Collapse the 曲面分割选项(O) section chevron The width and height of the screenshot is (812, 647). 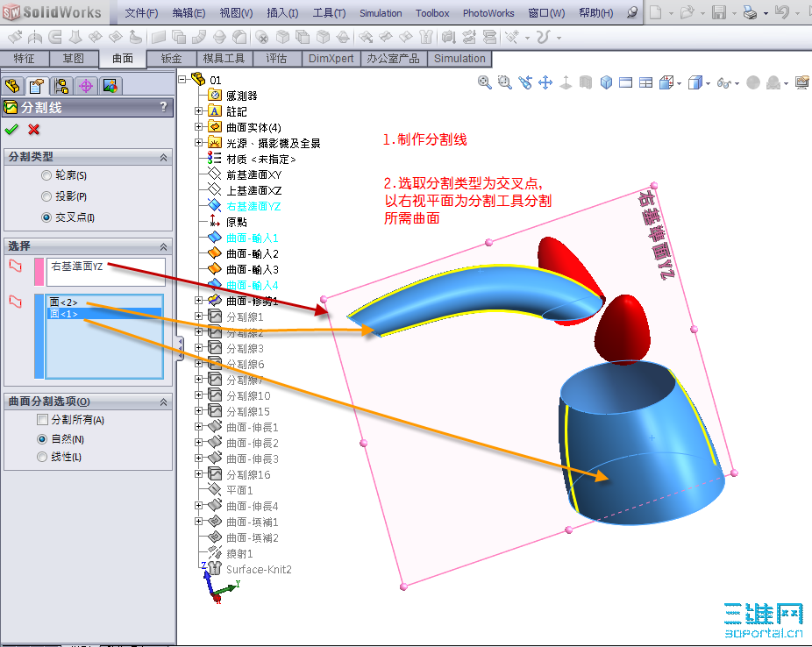click(164, 402)
